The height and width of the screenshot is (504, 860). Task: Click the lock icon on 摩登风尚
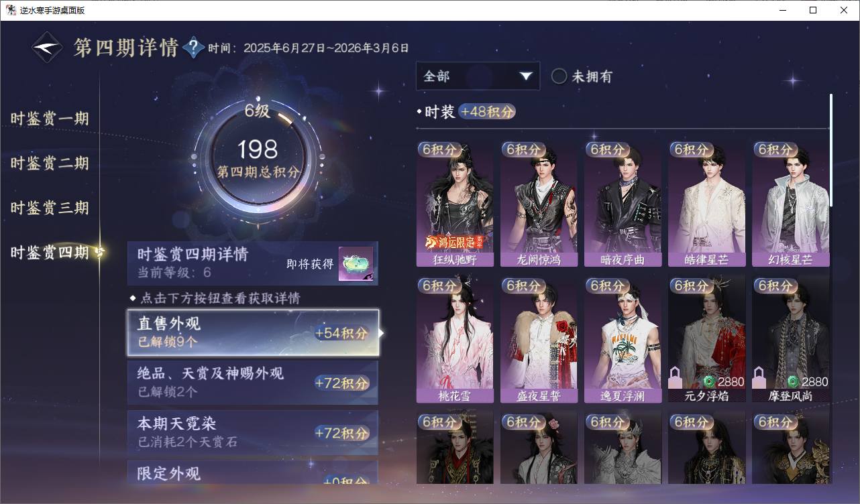click(x=759, y=377)
